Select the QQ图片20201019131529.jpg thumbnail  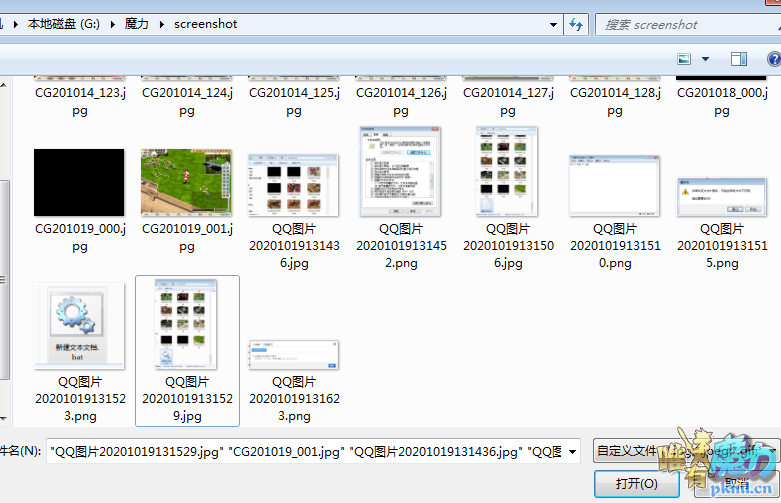(186, 325)
